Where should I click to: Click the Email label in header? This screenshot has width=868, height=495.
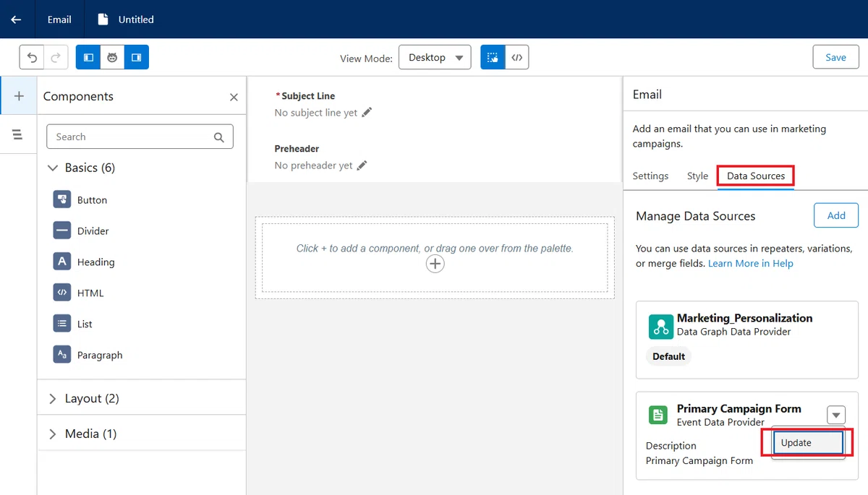(59, 20)
